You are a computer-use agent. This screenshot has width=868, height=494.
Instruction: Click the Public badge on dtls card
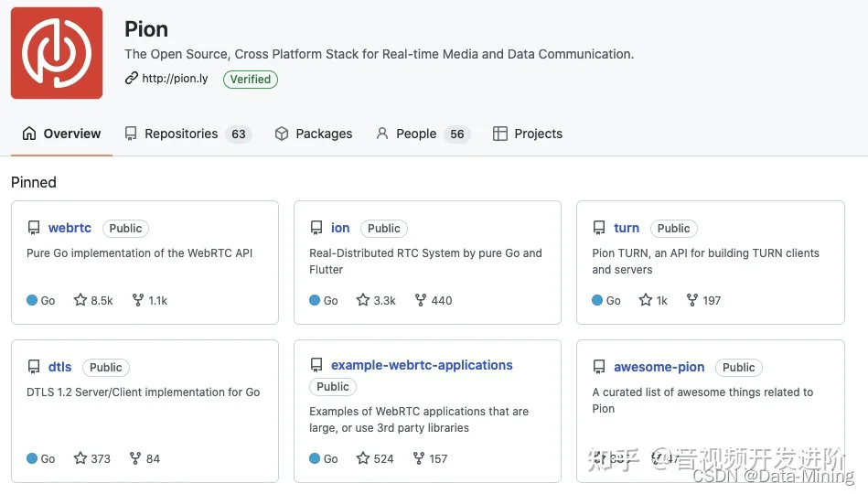click(x=106, y=367)
